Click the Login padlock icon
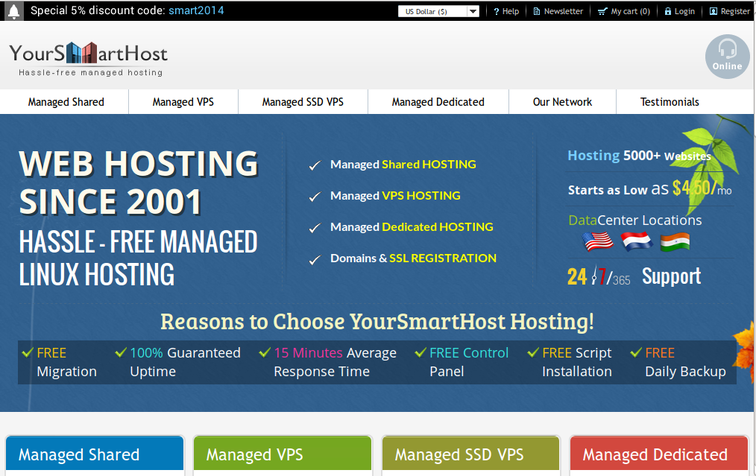 (x=668, y=12)
